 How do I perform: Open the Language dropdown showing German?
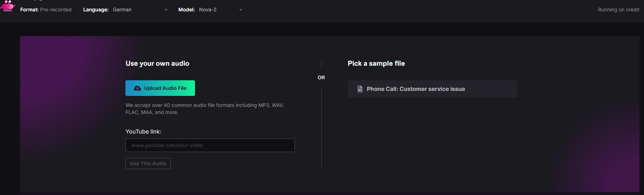pos(140,10)
